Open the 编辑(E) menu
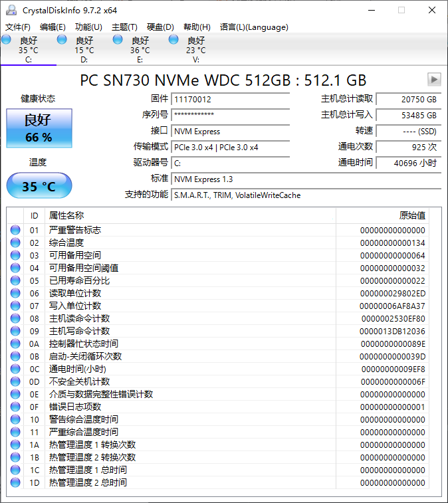 click(x=53, y=27)
